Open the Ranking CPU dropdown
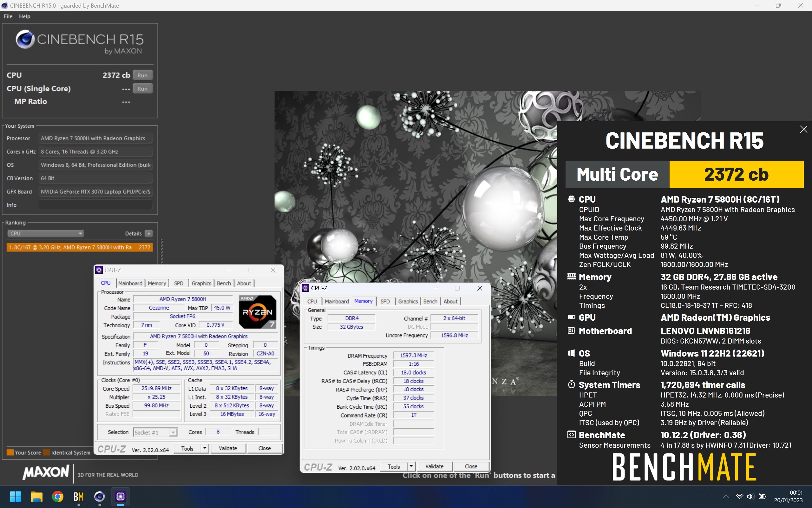This screenshot has height=508, width=812. (x=45, y=233)
